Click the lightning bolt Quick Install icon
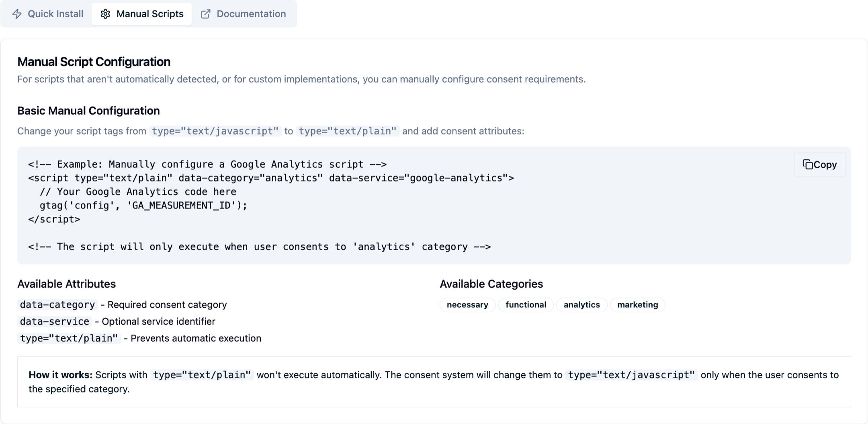Image resolution: width=868 pixels, height=424 pixels. tap(17, 14)
